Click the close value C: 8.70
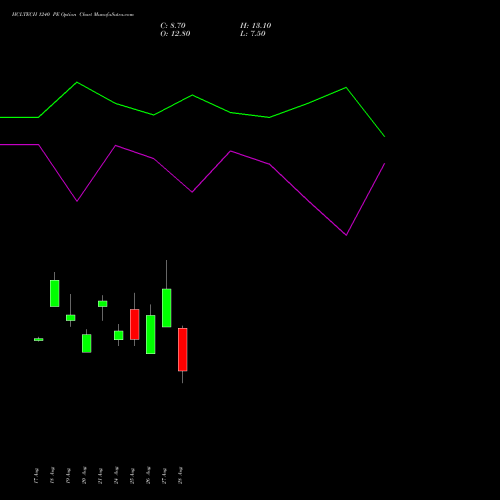500x500 pixels. 173,26
